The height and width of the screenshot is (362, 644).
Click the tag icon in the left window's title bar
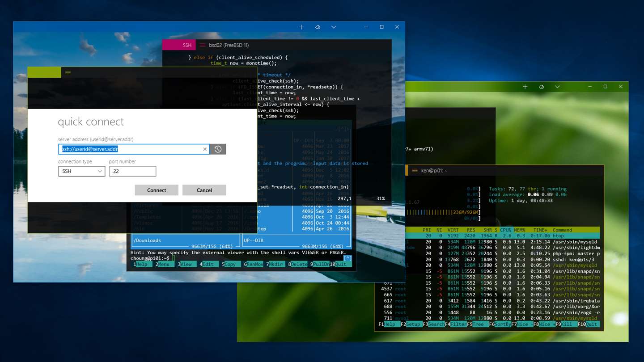(x=318, y=27)
